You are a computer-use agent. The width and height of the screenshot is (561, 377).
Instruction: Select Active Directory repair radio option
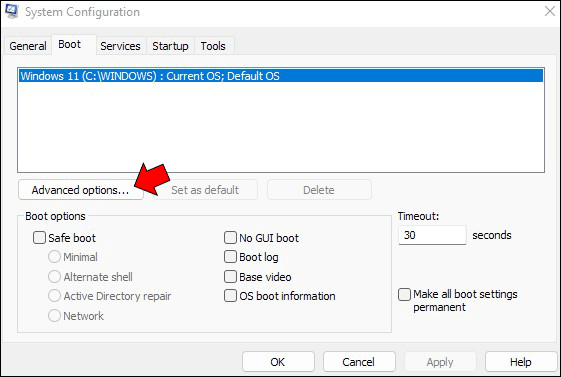[54, 296]
